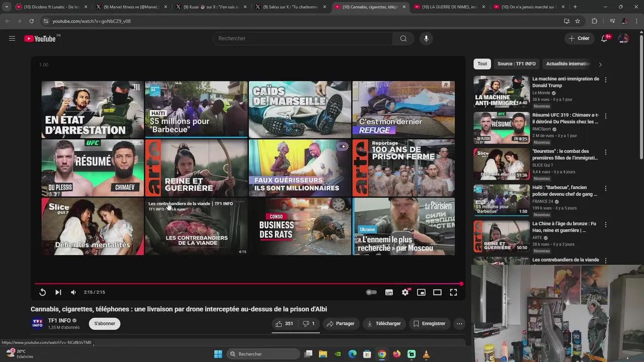Screen dimensions: 644x362
Task: Open the La machine anti-immigration sidebar thumbnail
Action: [x=501, y=92]
